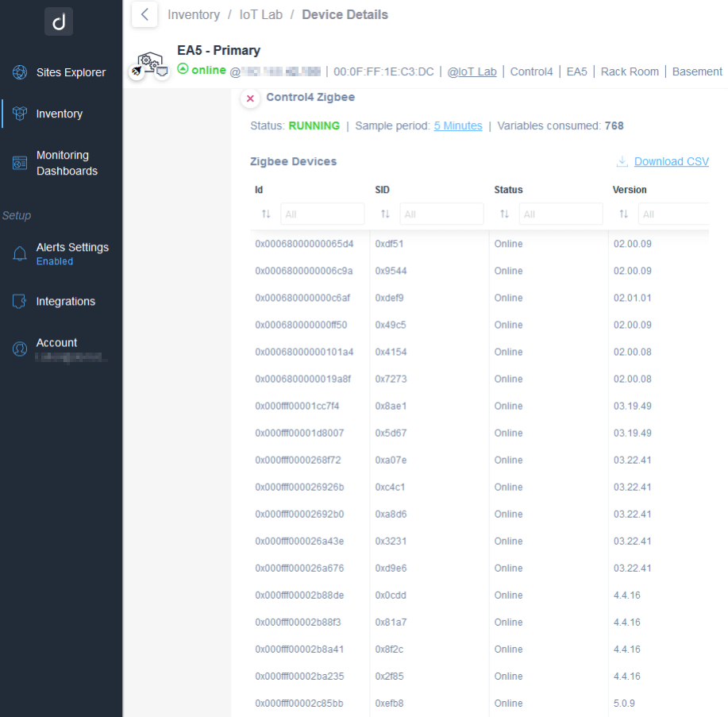Click the Inventory cube icon
Screen dimensions: 728x717
tap(20, 114)
